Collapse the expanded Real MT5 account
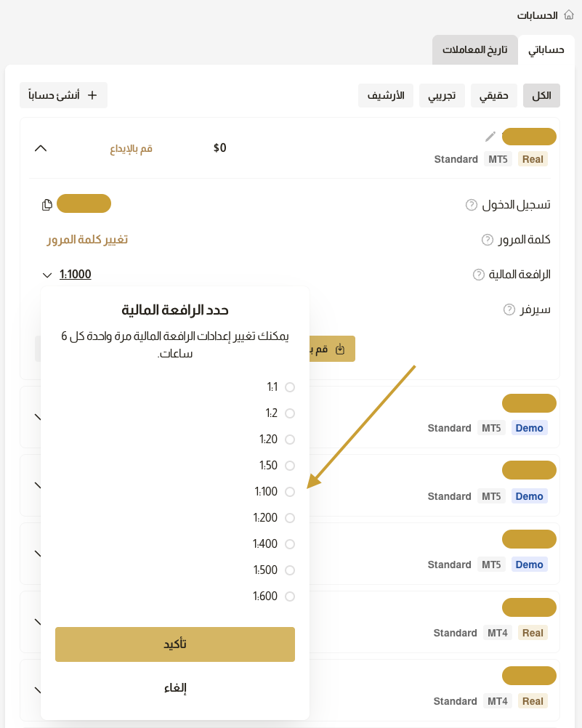 click(x=41, y=148)
